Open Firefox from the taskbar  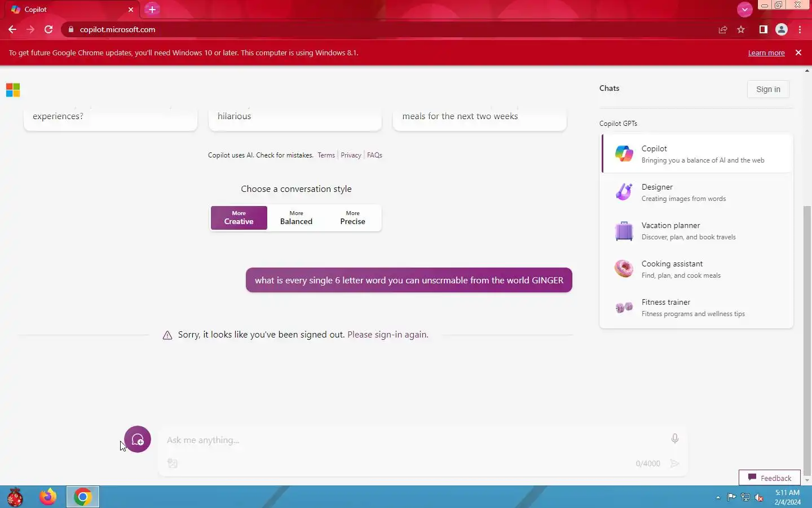pos(48,497)
